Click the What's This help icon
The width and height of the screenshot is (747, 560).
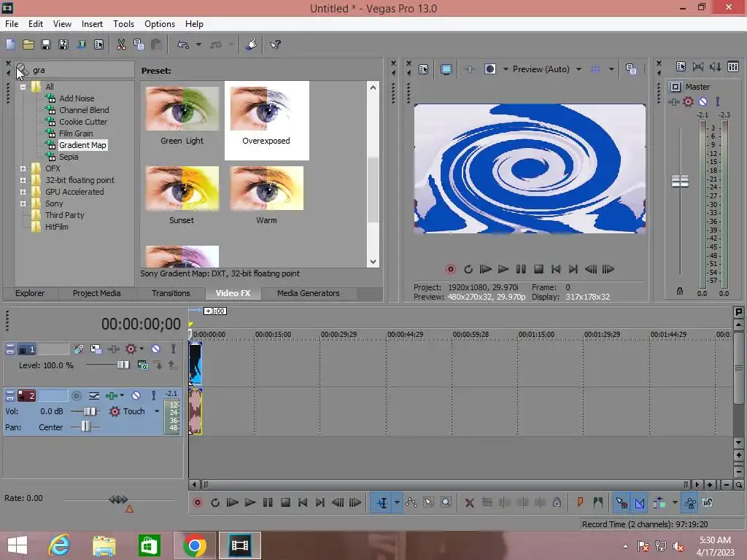point(275,44)
